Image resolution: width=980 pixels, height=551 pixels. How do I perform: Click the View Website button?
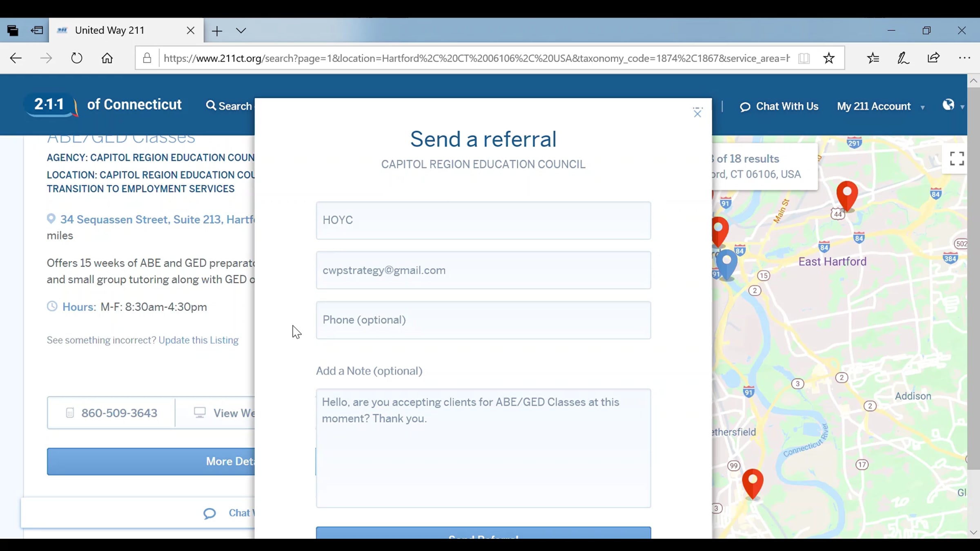(x=216, y=413)
